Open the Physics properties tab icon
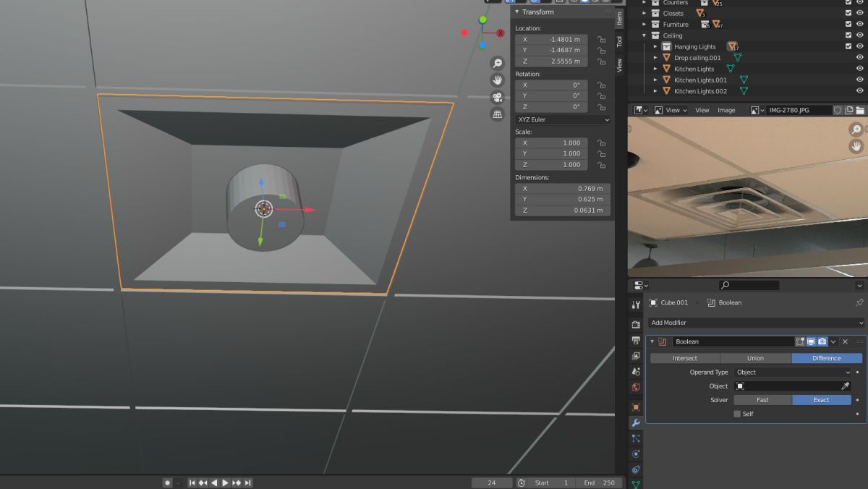 (x=636, y=454)
